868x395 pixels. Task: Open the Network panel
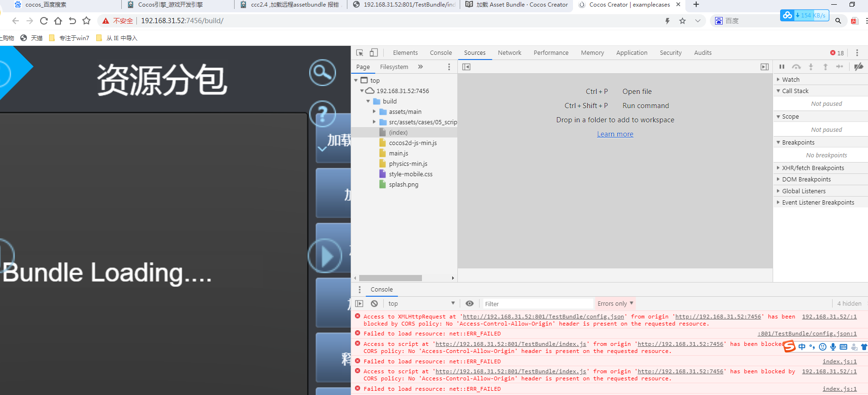click(510, 53)
